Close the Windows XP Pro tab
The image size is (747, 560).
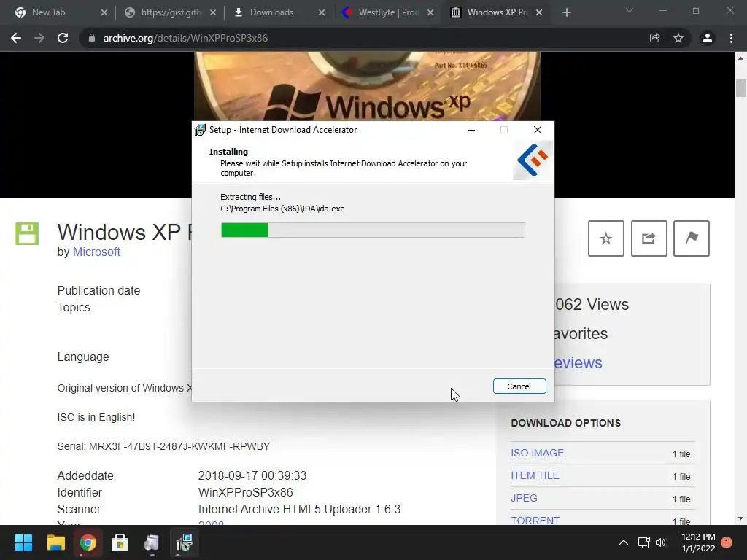(539, 13)
